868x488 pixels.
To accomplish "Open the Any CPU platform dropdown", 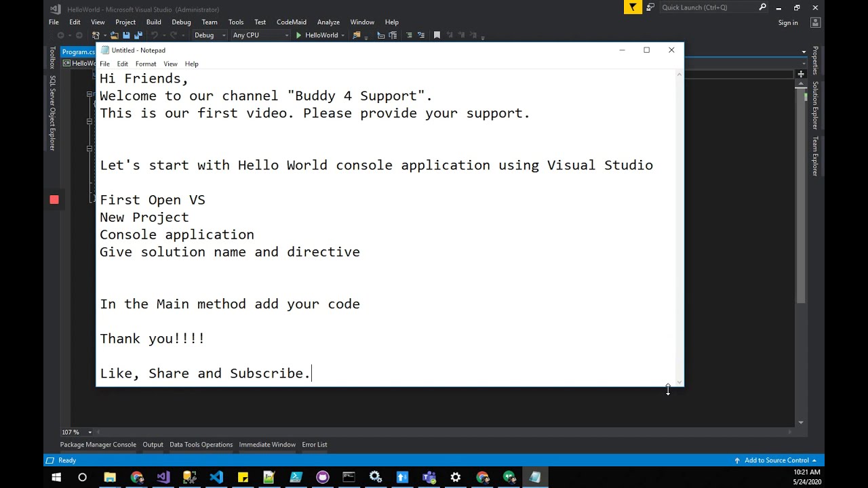I will (260, 35).
